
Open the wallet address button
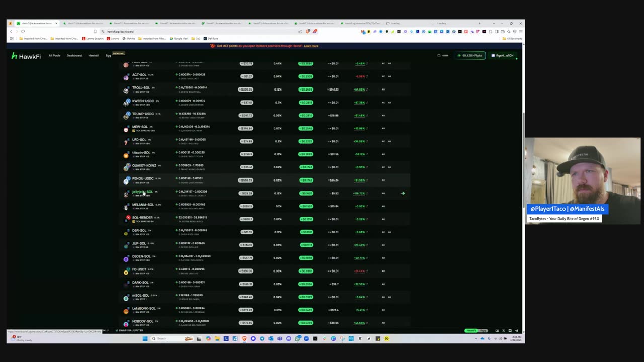coord(503,55)
